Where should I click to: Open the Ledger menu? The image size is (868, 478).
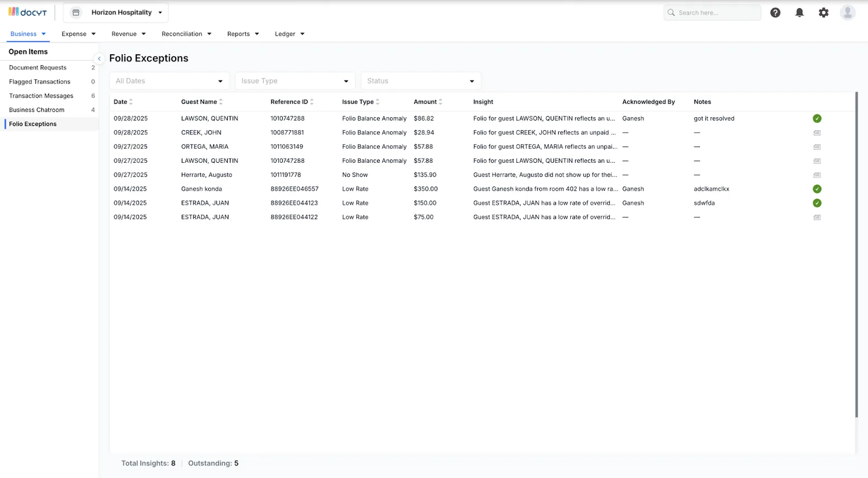290,34
